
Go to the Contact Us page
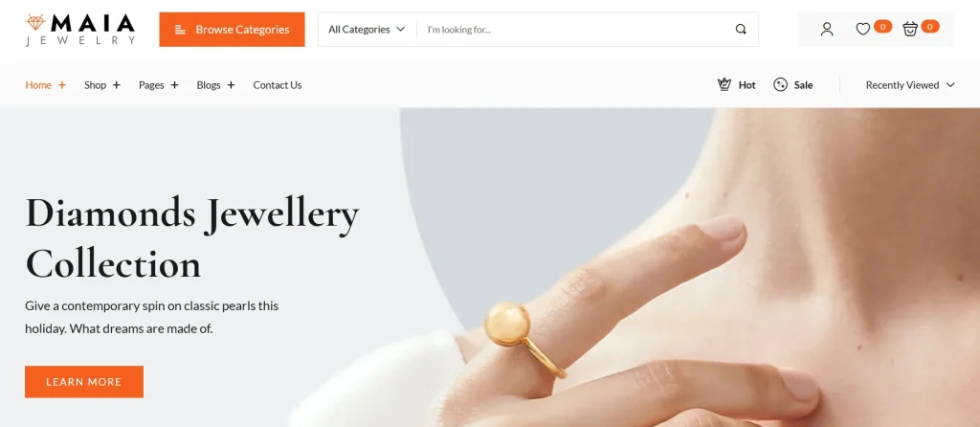[277, 85]
